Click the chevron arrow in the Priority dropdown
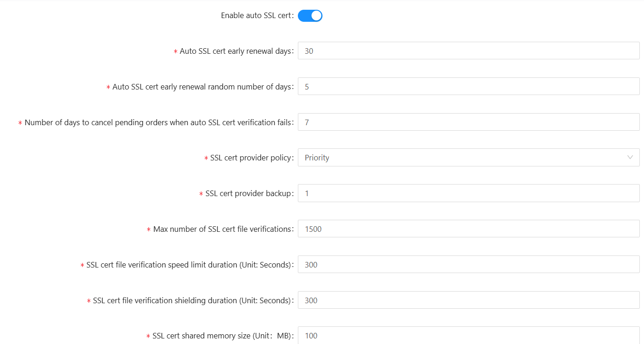 [x=630, y=158]
